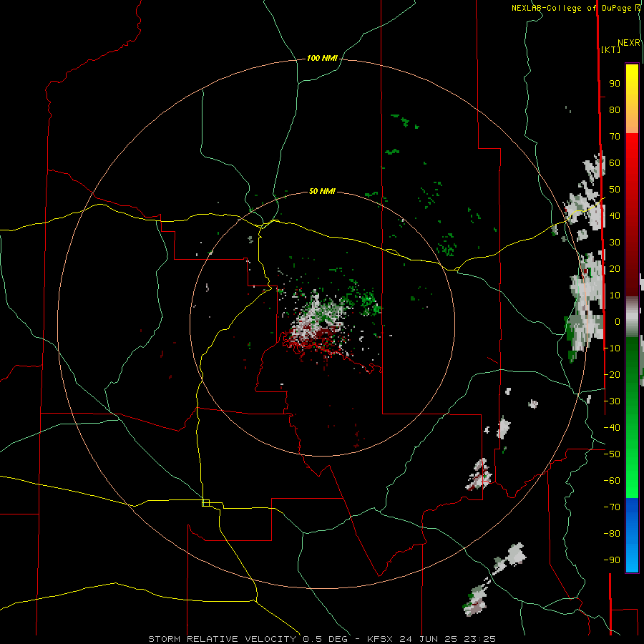The image size is (644, 644).
Task: Click the 50 value on velocity scale
Action: (x=615, y=190)
